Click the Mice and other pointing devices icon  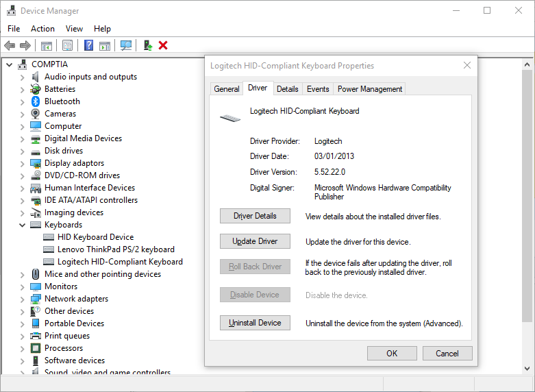[x=36, y=274]
